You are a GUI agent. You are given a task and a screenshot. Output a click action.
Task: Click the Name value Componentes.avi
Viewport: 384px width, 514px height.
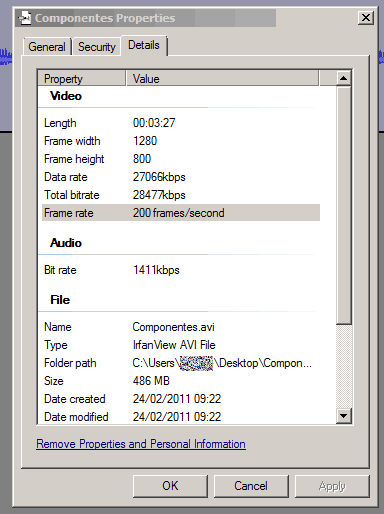pos(173,327)
